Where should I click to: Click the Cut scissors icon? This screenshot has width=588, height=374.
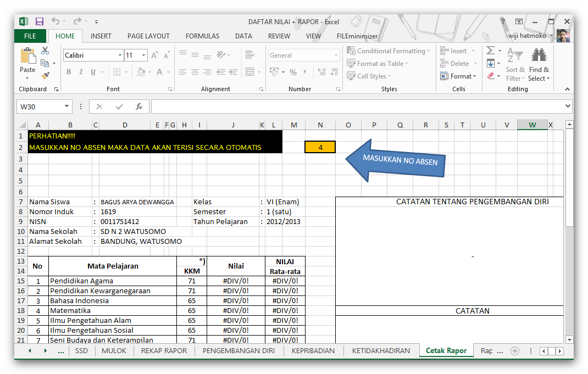[45, 50]
